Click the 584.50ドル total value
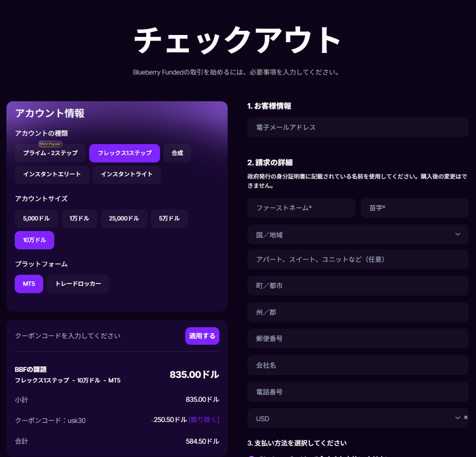Image resolution: width=476 pixels, height=457 pixels. coord(202,441)
